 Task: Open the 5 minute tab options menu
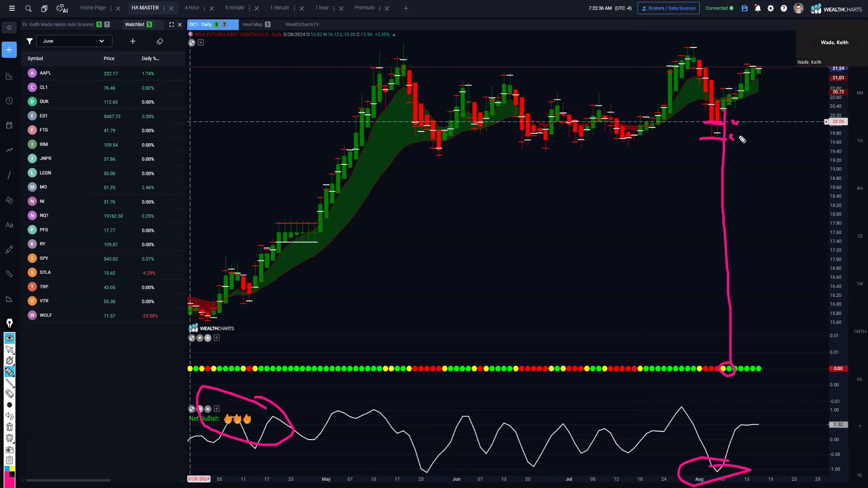(249, 8)
